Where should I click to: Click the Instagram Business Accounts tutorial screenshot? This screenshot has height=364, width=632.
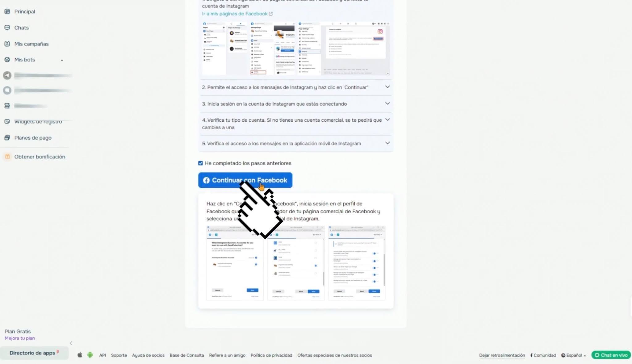235,263
